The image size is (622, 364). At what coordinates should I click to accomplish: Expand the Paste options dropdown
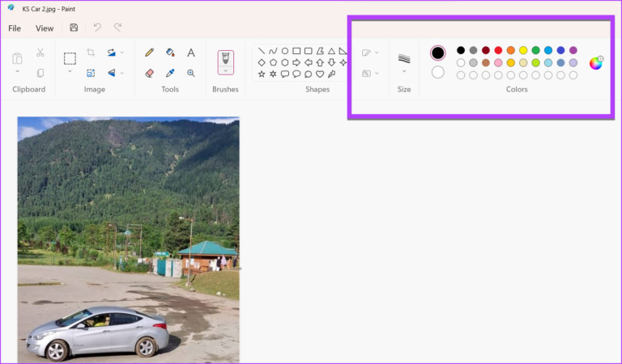coord(17,71)
